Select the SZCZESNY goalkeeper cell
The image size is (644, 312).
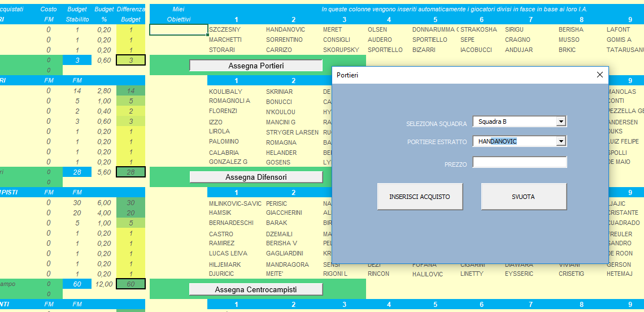click(x=225, y=29)
